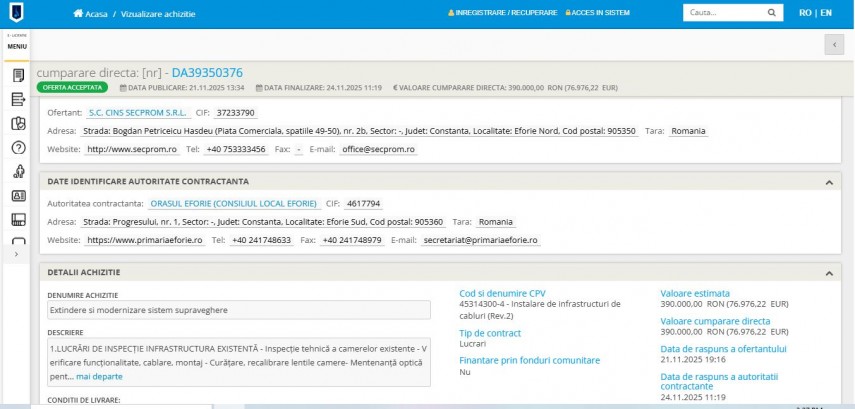
Task: Switch language to EN
Action: click(x=825, y=13)
